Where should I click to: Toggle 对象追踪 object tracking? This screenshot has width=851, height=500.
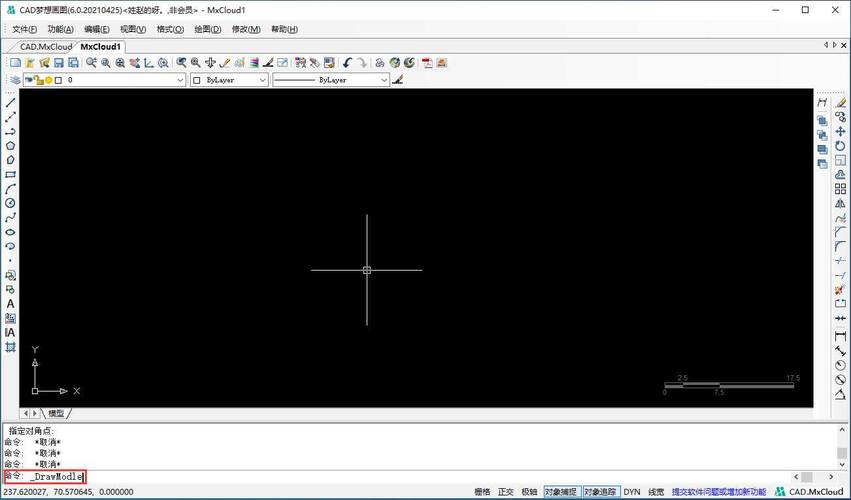point(601,492)
